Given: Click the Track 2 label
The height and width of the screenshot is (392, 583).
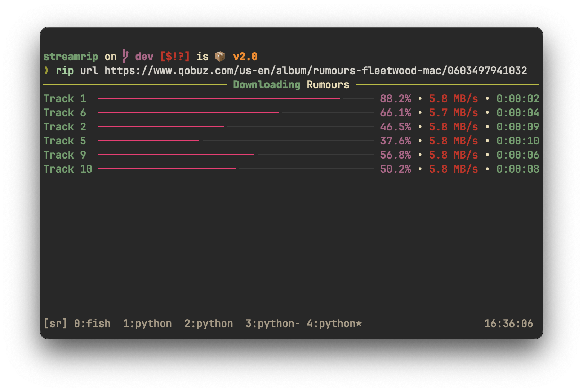Looking at the screenshot, I should pos(65,127).
